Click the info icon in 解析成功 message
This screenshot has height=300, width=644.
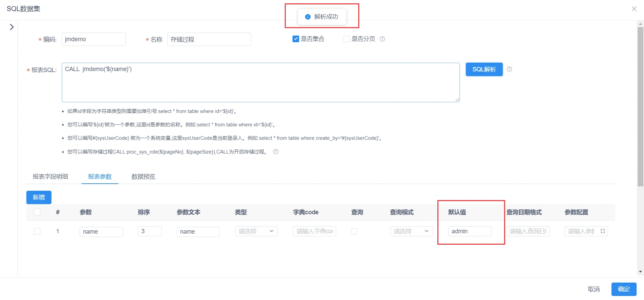[x=308, y=17]
